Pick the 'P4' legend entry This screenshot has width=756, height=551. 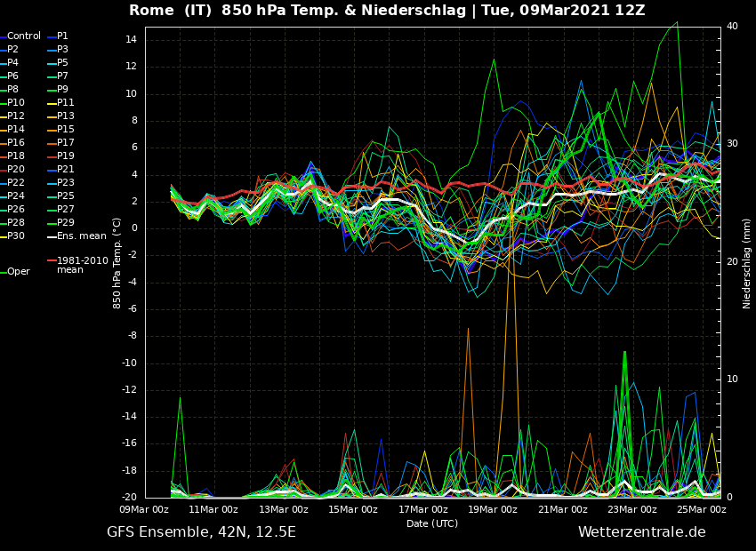(12, 62)
